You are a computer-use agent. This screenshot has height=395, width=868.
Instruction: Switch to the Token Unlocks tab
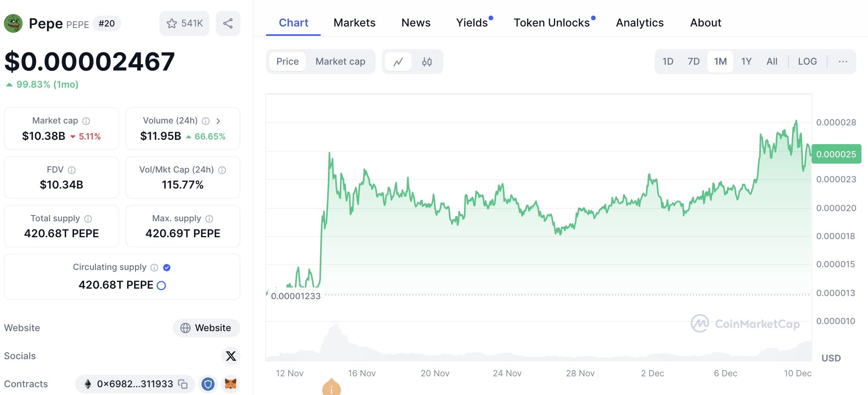(551, 23)
